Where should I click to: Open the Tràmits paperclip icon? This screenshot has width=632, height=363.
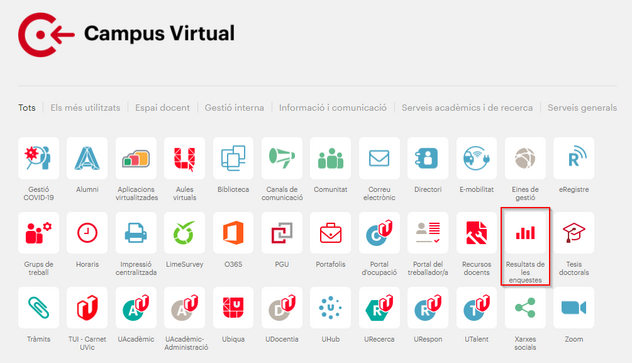[38, 308]
